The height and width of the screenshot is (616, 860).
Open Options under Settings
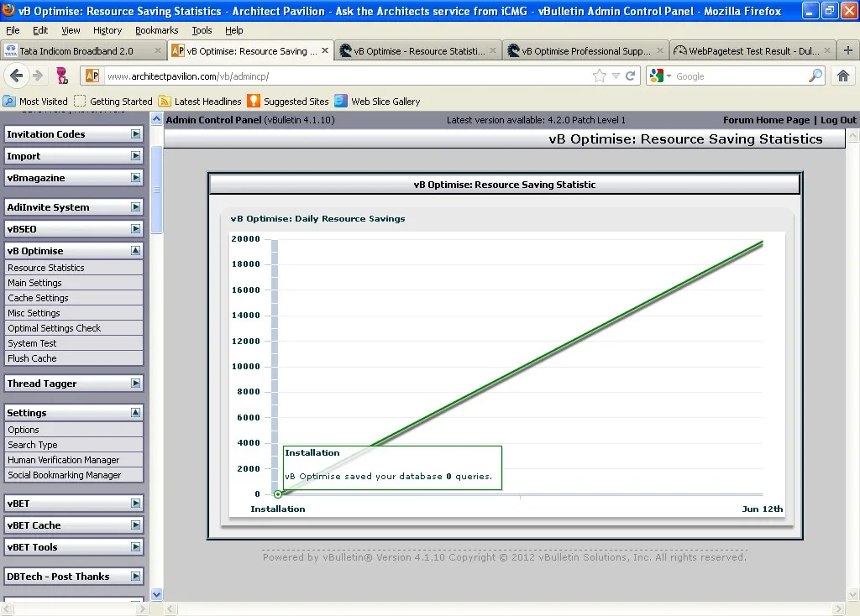[24, 430]
